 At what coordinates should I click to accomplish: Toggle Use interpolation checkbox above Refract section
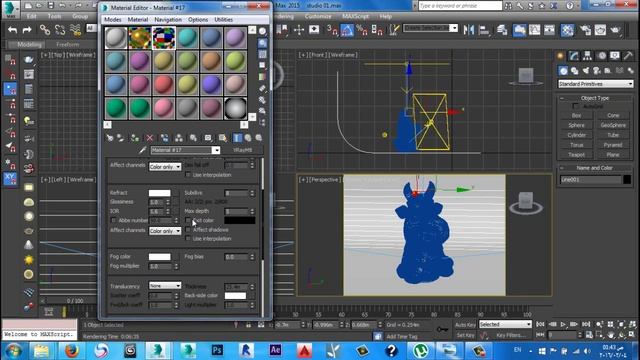(188, 175)
